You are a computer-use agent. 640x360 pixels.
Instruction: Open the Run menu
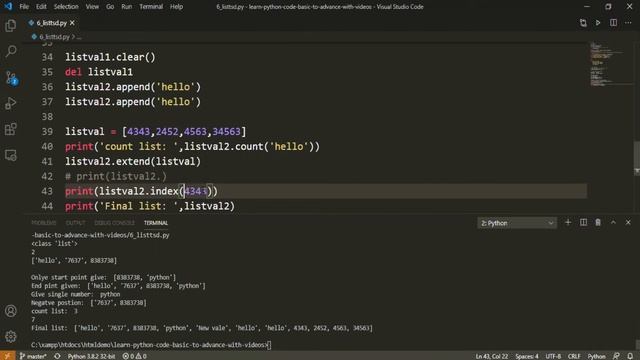coord(127,7)
